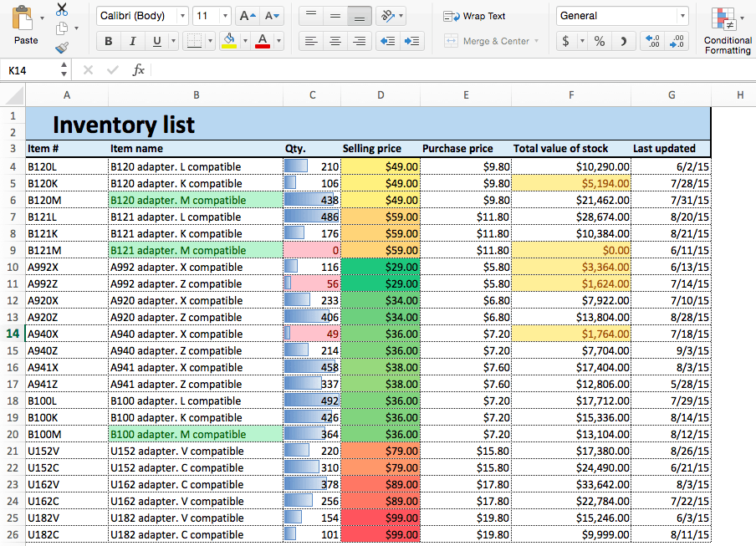This screenshot has width=756, height=546.
Task: Apply percent style formatting
Action: click(x=599, y=40)
